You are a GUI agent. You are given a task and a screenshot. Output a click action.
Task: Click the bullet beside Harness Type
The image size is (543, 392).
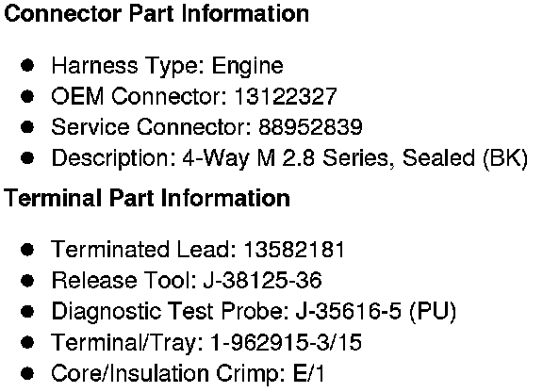(x=27, y=65)
